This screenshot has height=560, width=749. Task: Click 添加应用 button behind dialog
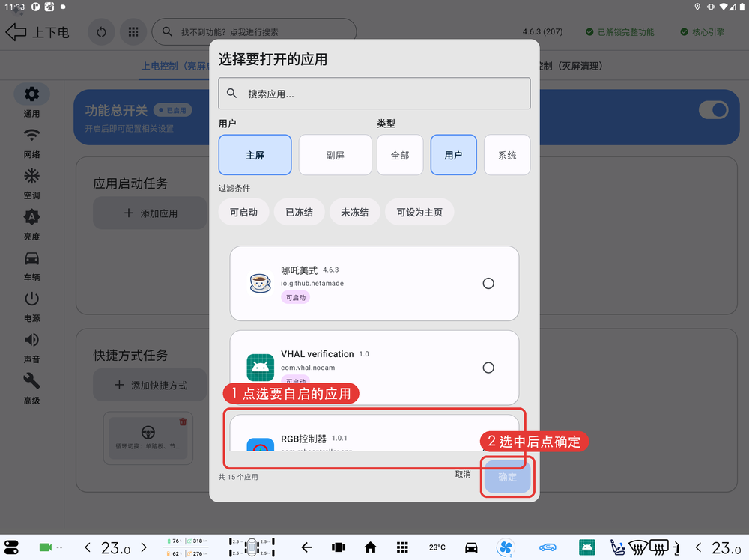(x=150, y=213)
